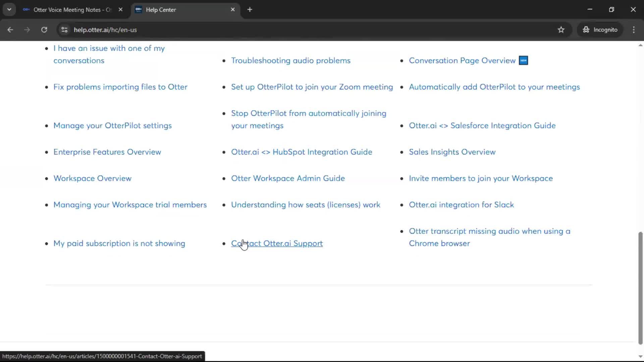Click the vertical scrollbar thumb

coord(640,288)
